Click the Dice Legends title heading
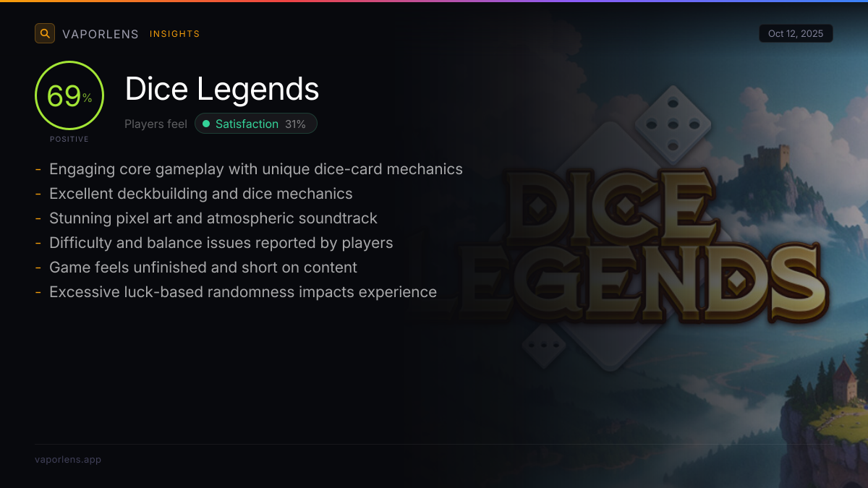The image size is (868, 488). (x=222, y=89)
